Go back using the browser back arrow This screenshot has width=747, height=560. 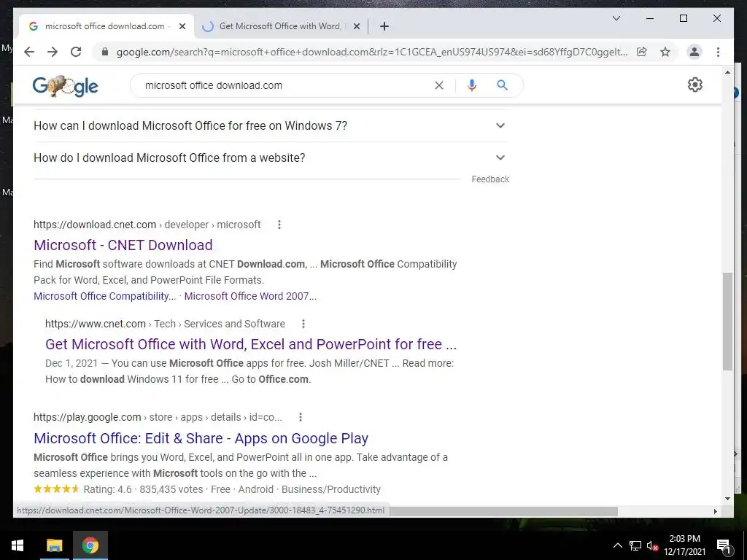(29, 52)
